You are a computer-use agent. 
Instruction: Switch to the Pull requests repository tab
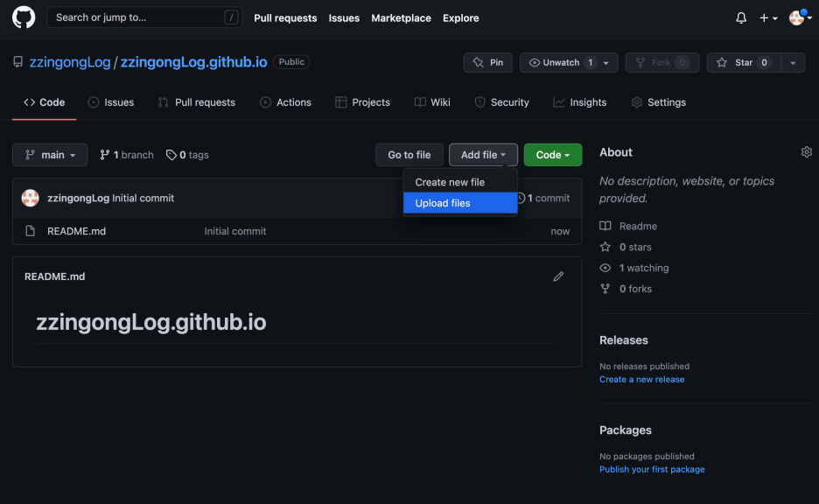[x=196, y=102]
